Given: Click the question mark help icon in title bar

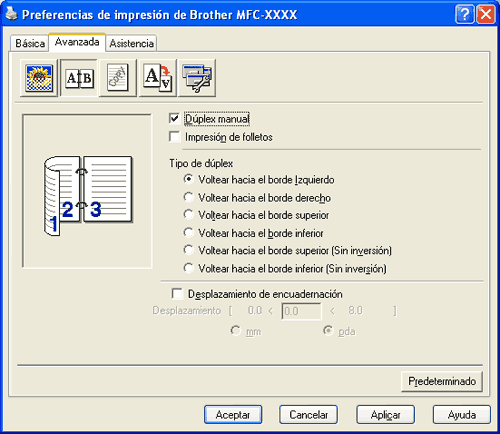Looking at the screenshot, I should tap(464, 15).
